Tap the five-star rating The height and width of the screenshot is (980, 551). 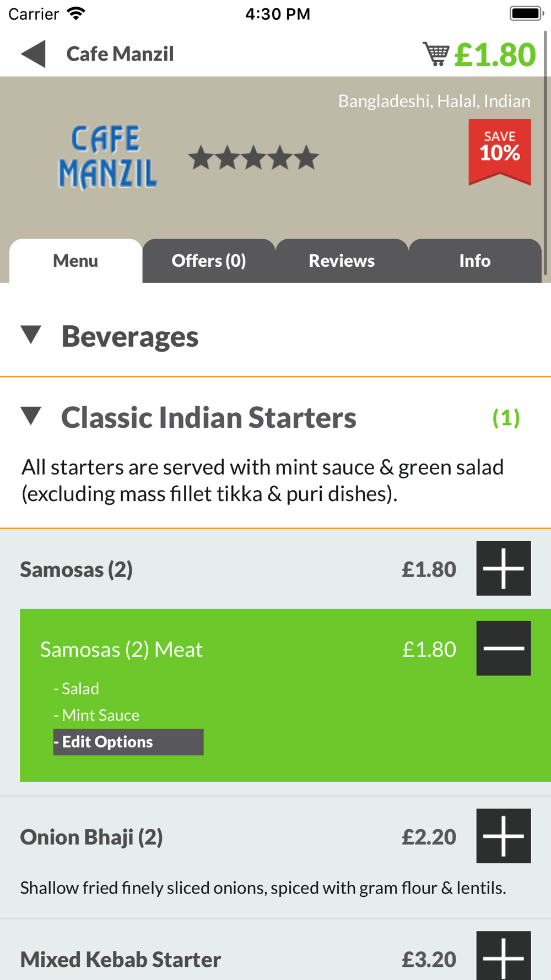click(253, 158)
